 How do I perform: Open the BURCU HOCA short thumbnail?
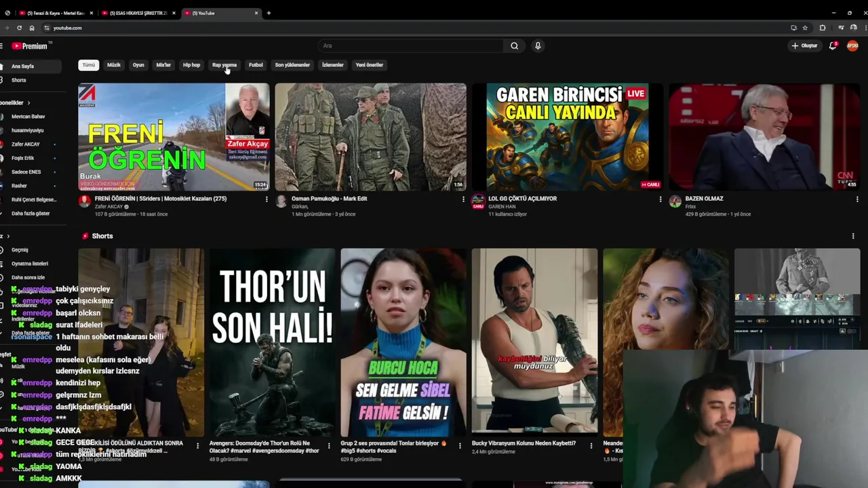[403, 342]
